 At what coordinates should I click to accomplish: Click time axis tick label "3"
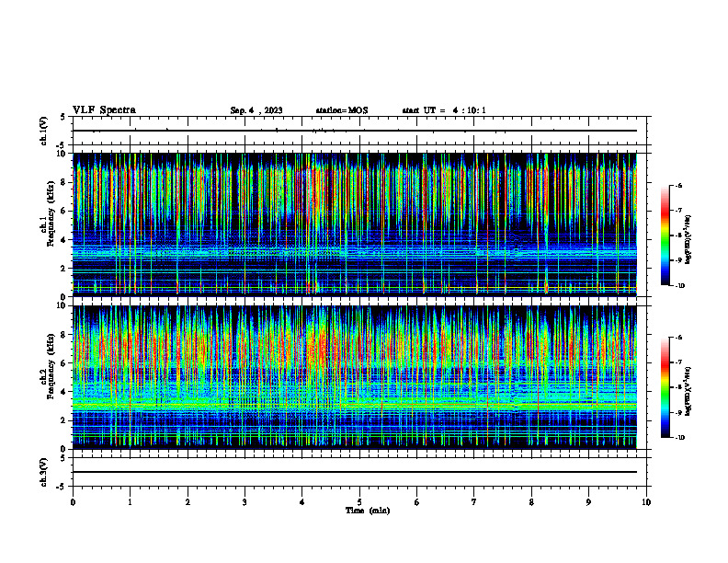pyautogui.click(x=245, y=502)
